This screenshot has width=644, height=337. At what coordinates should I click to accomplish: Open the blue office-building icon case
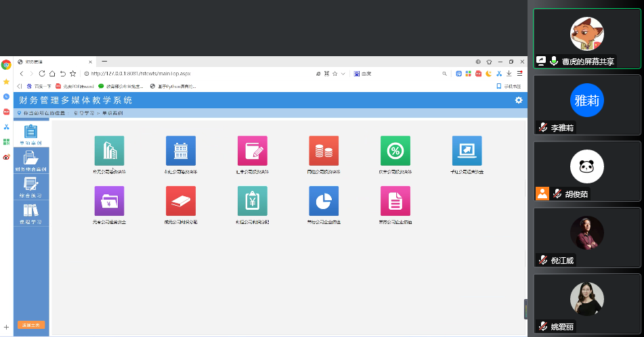click(x=181, y=151)
